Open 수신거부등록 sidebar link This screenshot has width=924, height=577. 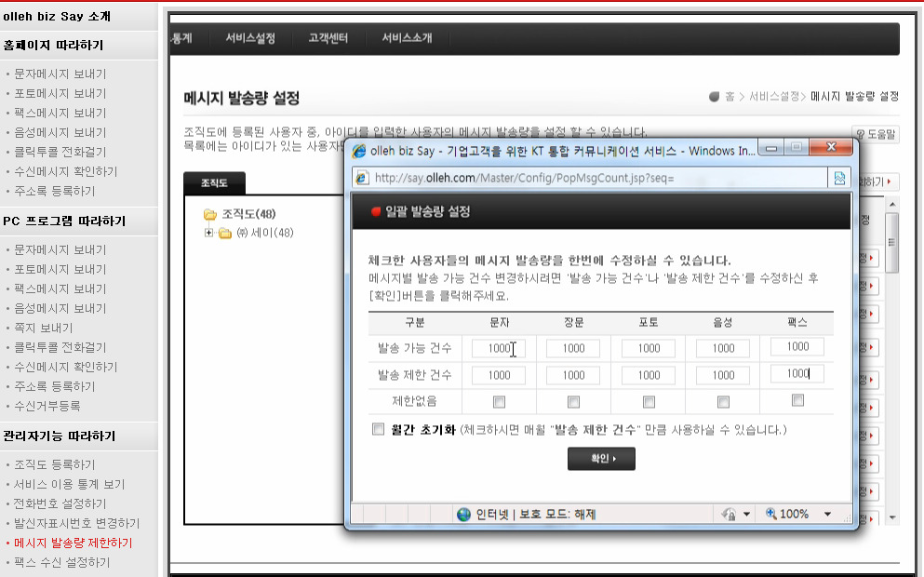point(47,406)
